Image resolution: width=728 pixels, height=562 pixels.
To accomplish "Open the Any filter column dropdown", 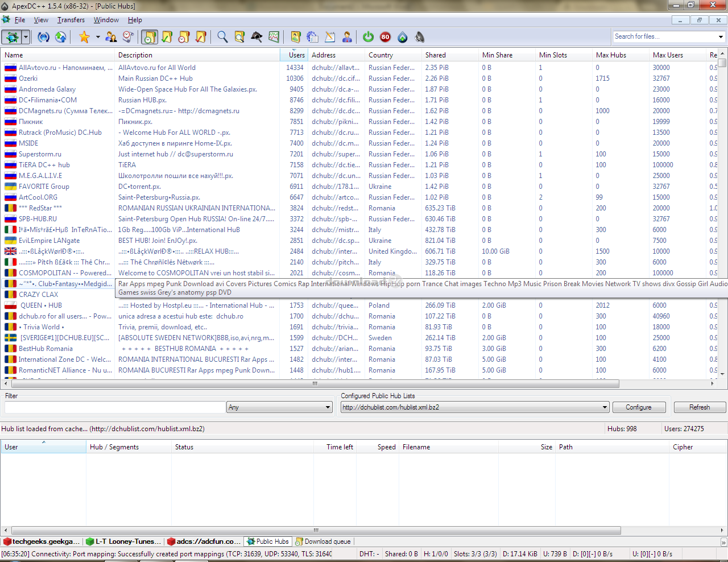I will click(279, 407).
